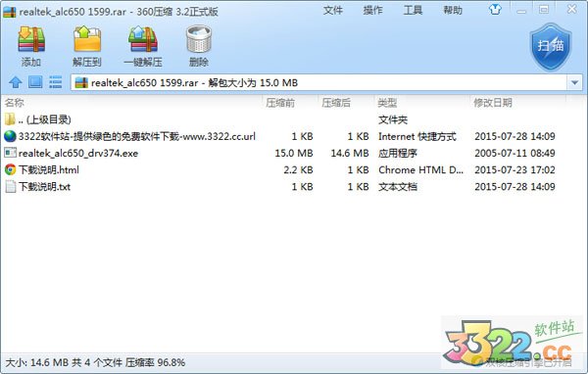Click the 解压到 extract-to icon
This screenshot has width=588, height=374.
pos(87,39)
